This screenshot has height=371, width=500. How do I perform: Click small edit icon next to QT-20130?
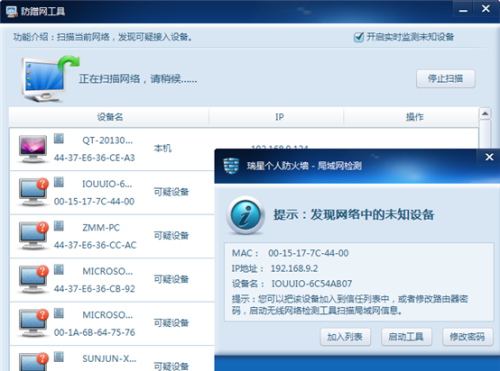pos(59,138)
